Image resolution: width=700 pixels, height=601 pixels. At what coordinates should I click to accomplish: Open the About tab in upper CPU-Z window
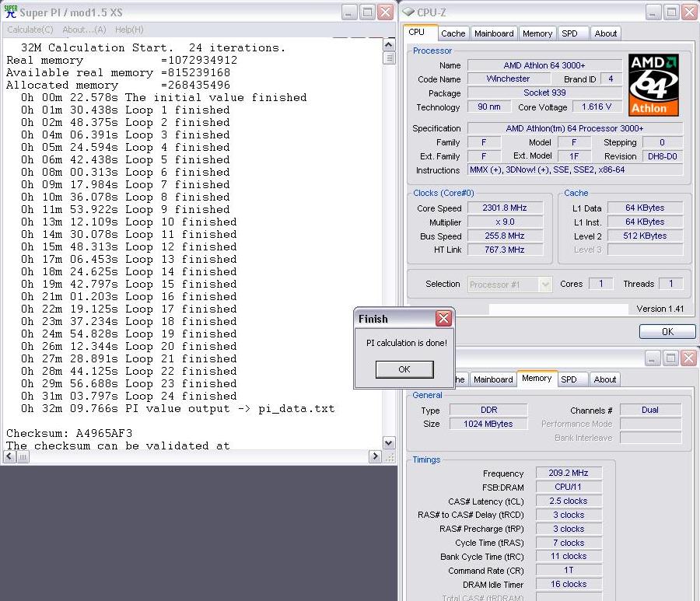point(605,33)
